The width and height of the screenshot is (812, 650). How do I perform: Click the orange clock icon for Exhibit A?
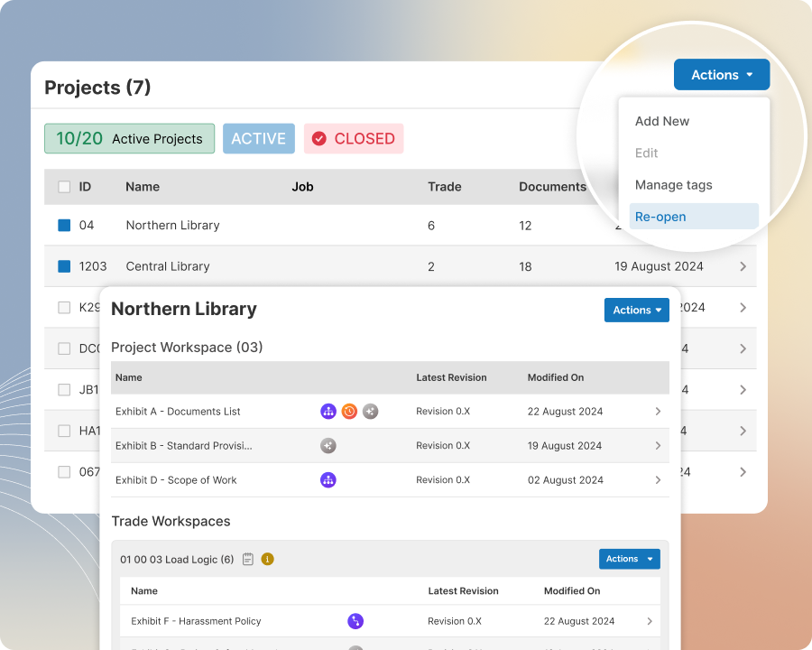(x=349, y=412)
